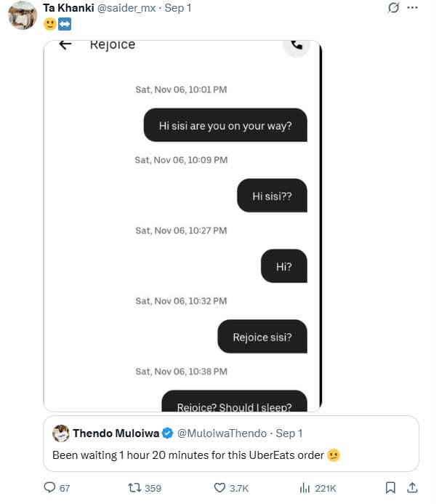
Task: Like the tweet with 3.7K likes
Action: tap(219, 487)
